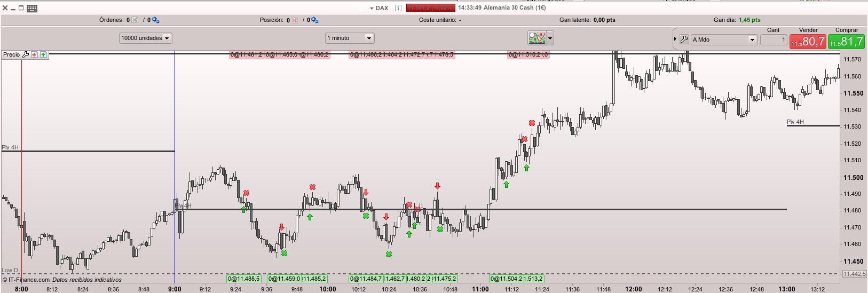Cancel all orders with Órdenes X icon
The image size is (868, 293).
point(135,20)
